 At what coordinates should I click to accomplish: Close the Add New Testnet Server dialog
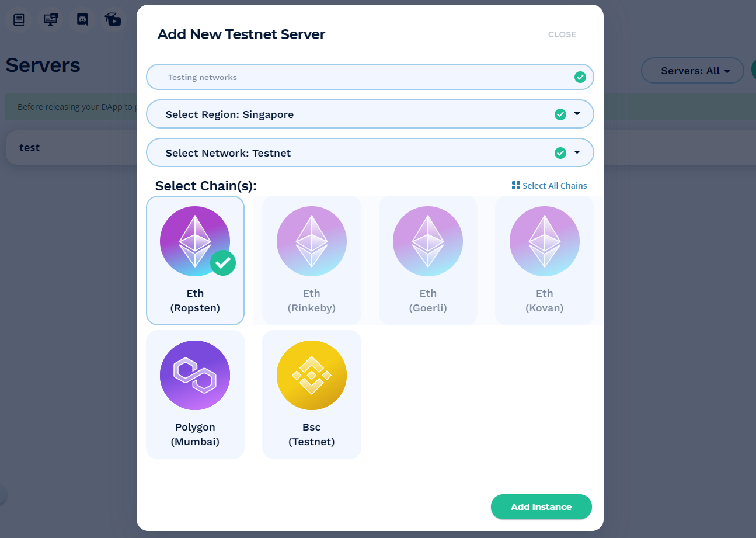point(562,34)
